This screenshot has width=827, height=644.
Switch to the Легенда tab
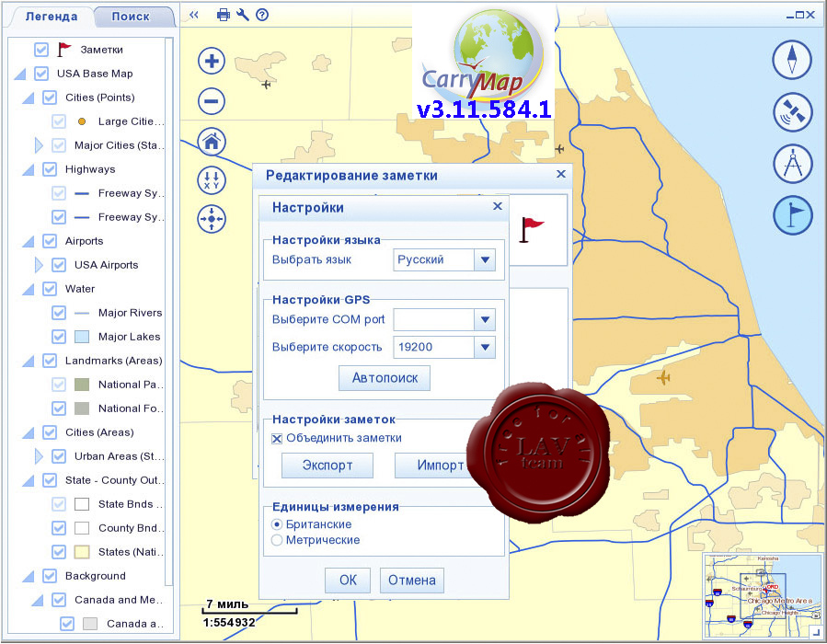pyautogui.click(x=52, y=17)
